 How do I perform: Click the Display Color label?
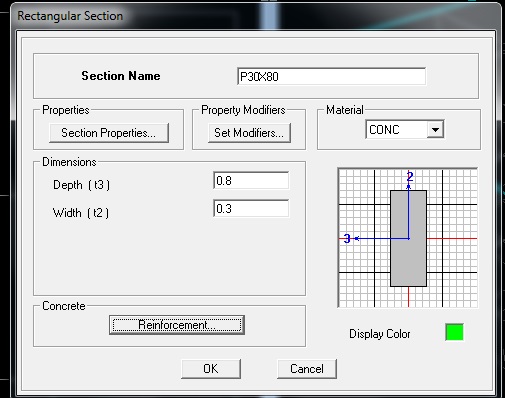(380, 334)
